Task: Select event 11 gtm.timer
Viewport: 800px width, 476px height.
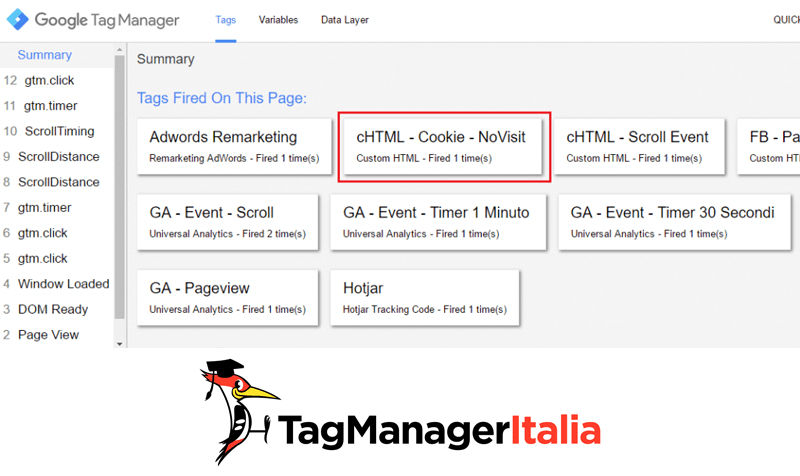Action: (x=40, y=106)
